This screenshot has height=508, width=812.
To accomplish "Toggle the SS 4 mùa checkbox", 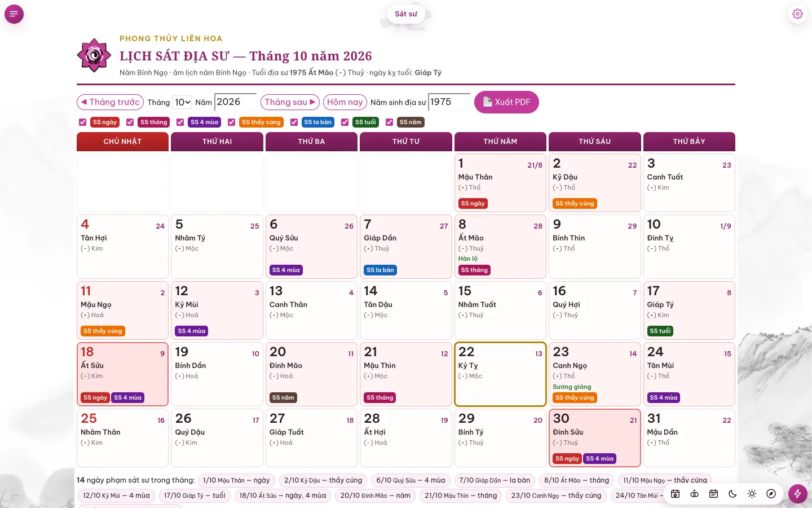I will [180, 122].
